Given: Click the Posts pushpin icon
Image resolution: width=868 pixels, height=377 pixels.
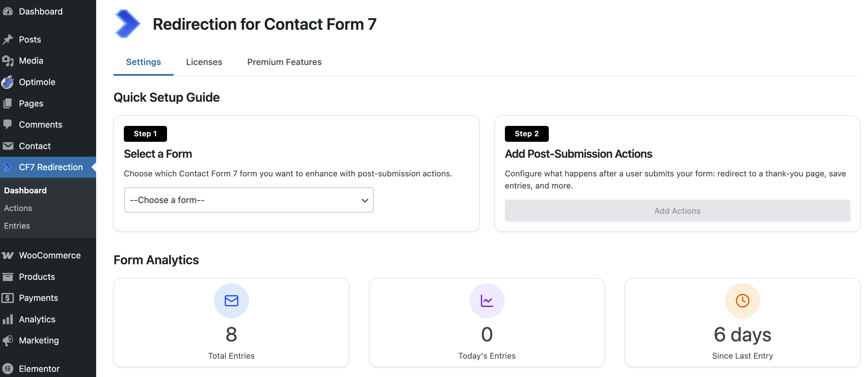Looking at the screenshot, I should point(8,39).
